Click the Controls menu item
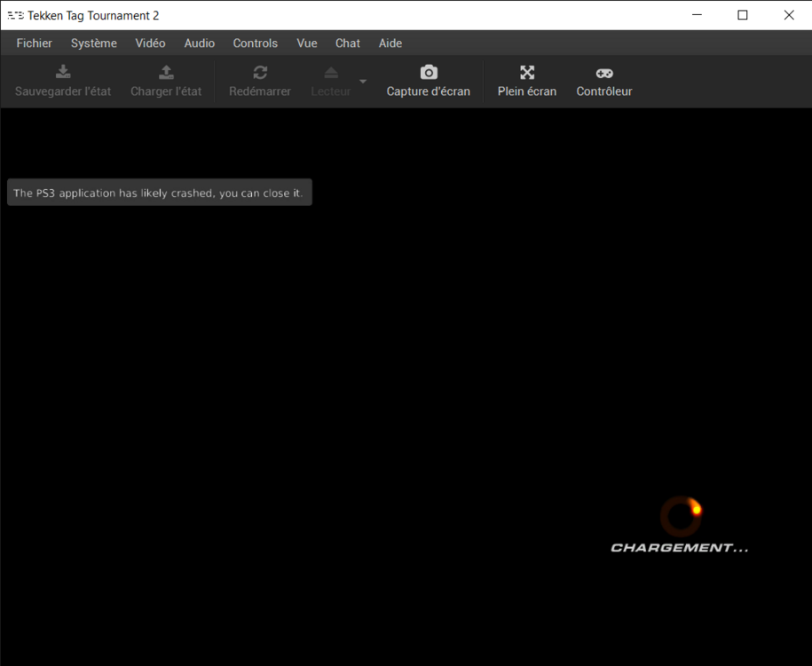 tap(255, 43)
